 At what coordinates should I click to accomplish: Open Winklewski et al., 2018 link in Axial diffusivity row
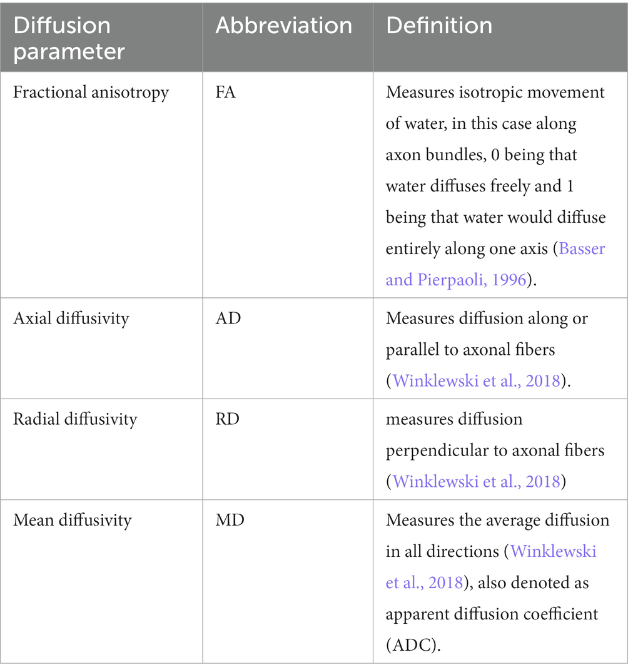tap(477, 380)
